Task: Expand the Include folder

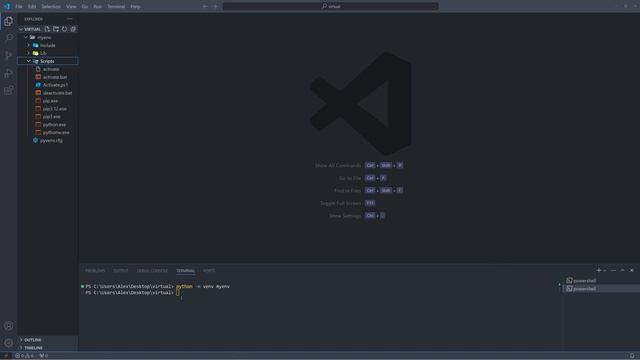Action: click(29, 45)
